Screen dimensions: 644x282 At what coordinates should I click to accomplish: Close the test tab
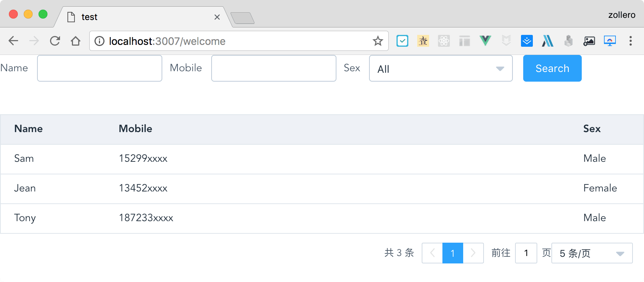pyautogui.click(x=217, y=17)
